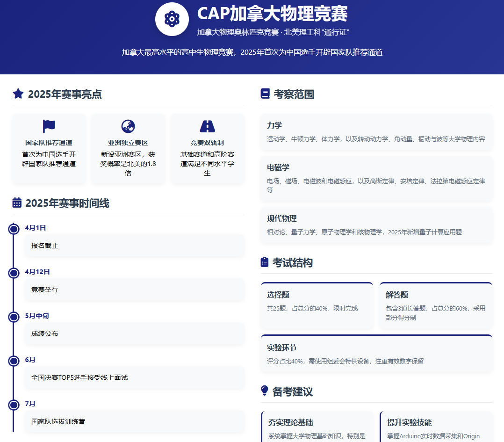Click the globe icon above 亚洲独立赛区
This screenshot has height=442, width=504.
[128, 126]
